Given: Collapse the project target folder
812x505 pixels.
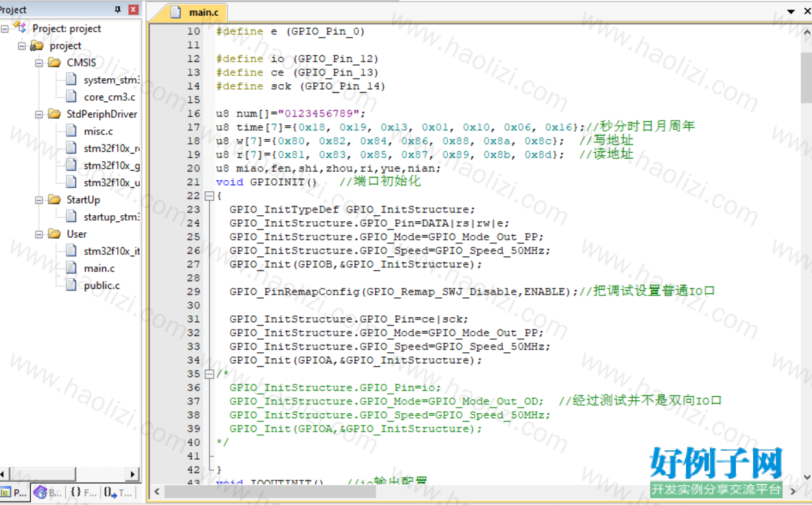Looking at the screenshot, I should pyautogui.click(x=22, y=46).
